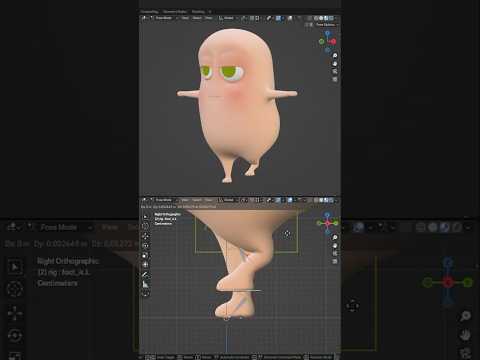The width and height of the screenshot is (480, 360).
Task: Switch to the Compositing workspace tab
Action: tap(149, 12)
